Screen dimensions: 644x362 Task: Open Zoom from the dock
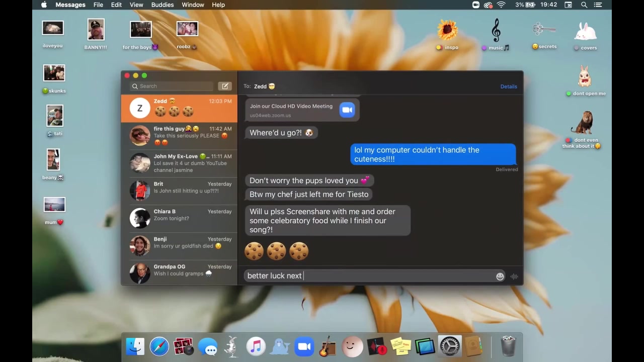pyautogui.click(x=304, y=346)
